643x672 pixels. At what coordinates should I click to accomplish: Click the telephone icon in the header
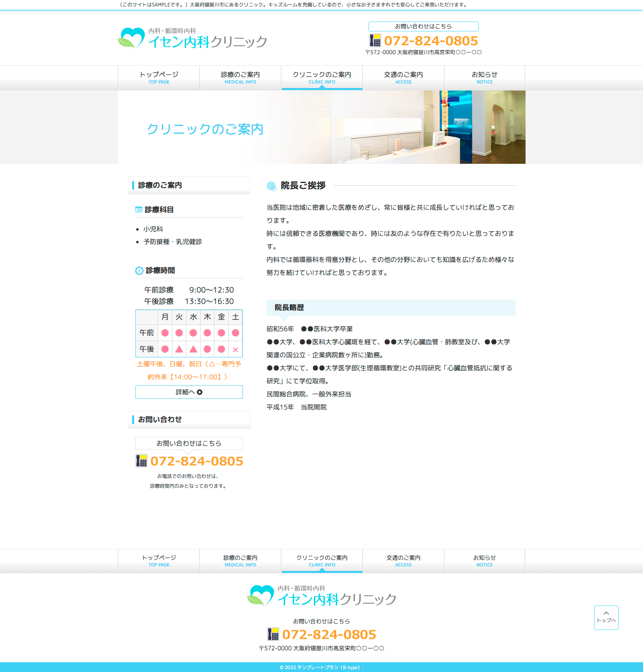coord(375,41)
